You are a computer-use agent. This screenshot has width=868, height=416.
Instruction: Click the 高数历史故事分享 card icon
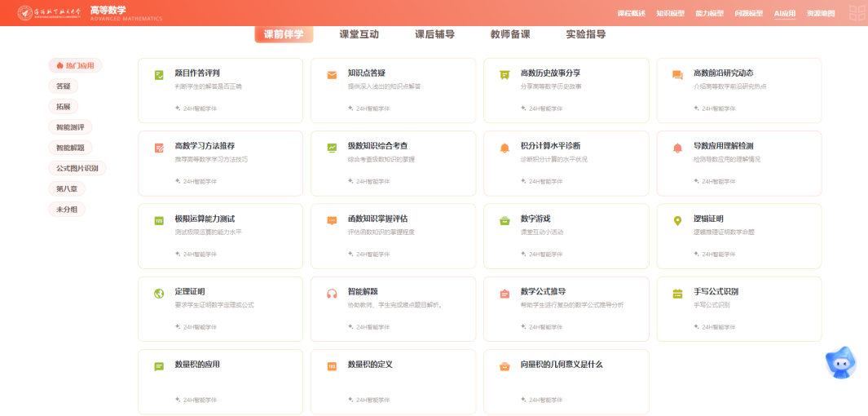click(504, 75)
